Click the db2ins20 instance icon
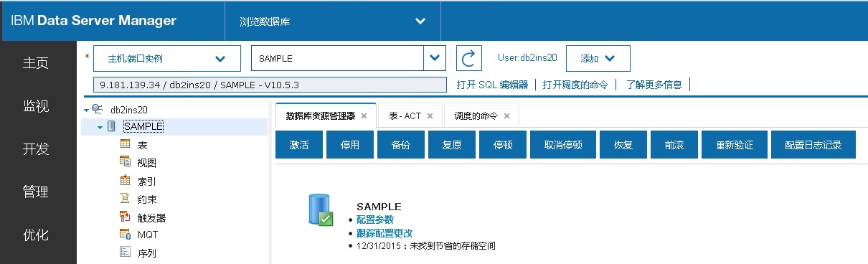 coord(97,109)
